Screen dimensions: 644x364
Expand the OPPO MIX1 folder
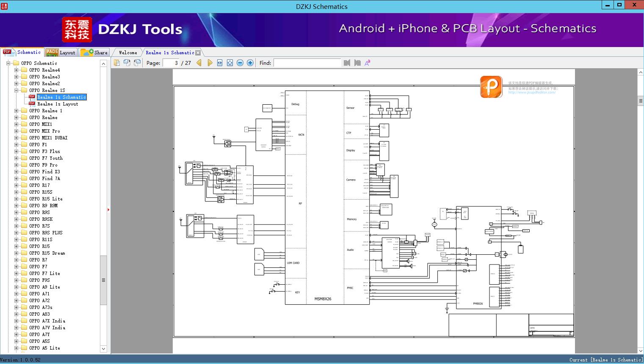(x=16, y=124)
